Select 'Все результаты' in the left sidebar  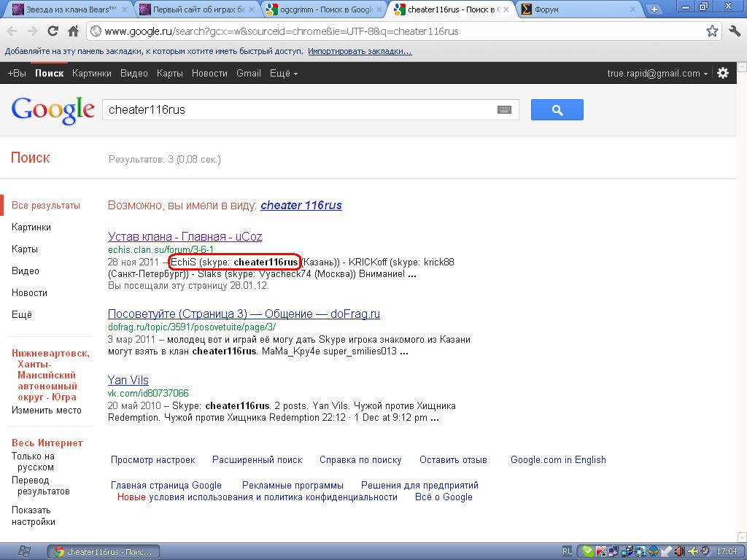pos(46,205)
